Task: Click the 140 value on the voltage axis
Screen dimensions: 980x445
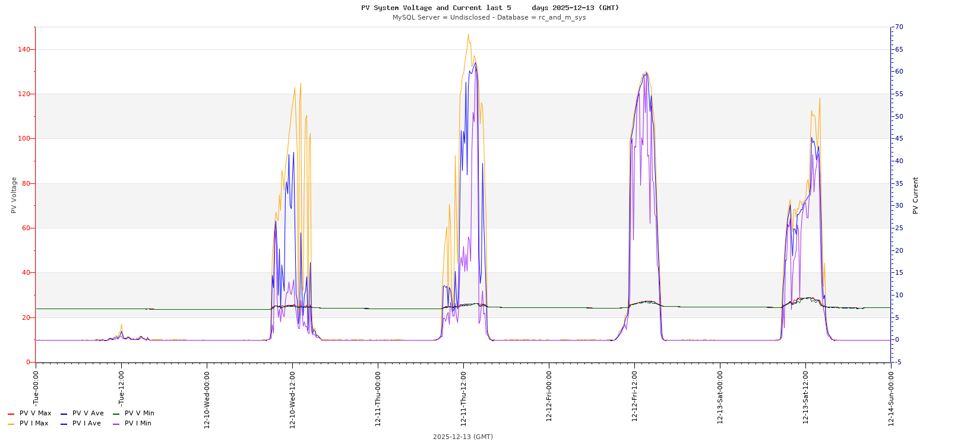Action: point(24,49)
